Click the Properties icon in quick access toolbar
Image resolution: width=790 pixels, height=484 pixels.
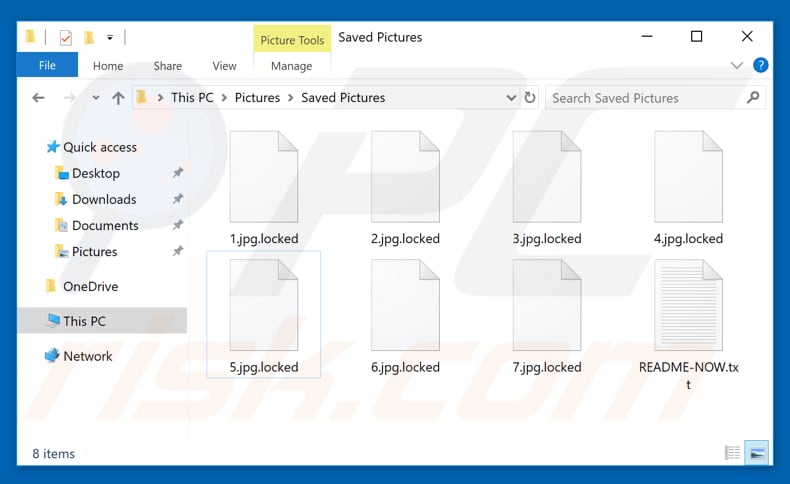(65, 38)
